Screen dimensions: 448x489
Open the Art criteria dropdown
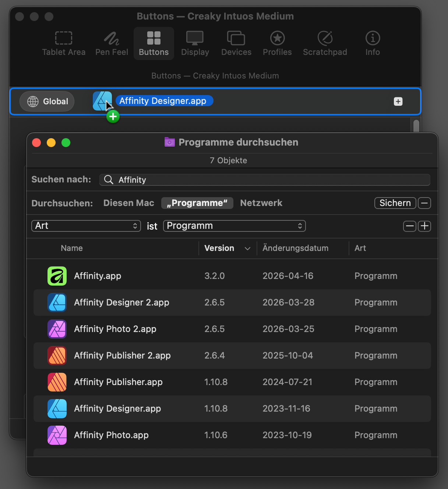pyautogui.click(x=86, y=226)
